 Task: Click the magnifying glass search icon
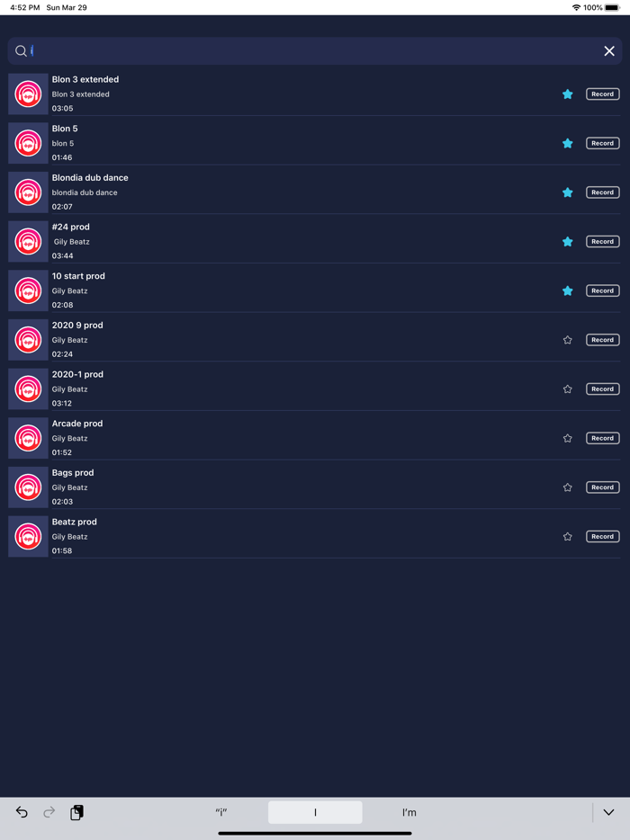(22, 51)
